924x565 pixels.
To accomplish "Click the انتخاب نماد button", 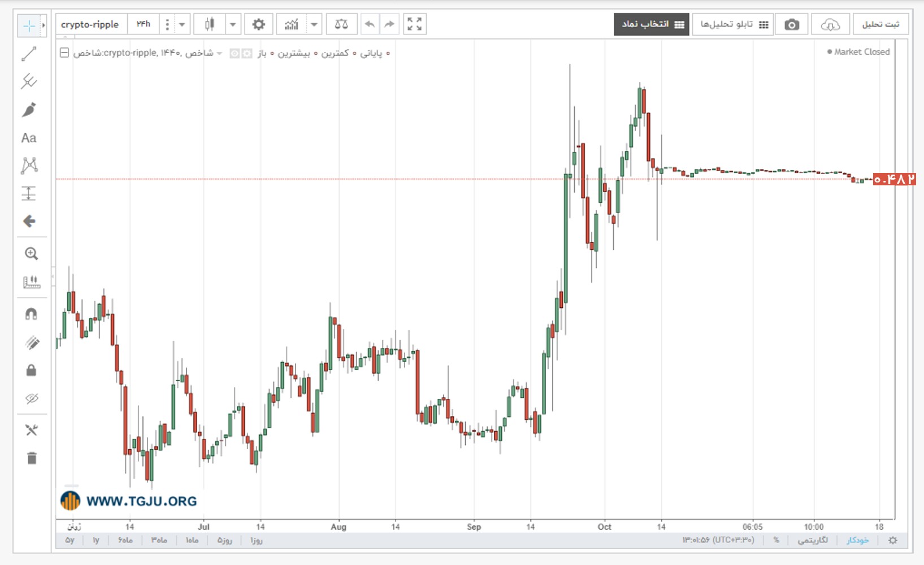I will coord(652,24).
